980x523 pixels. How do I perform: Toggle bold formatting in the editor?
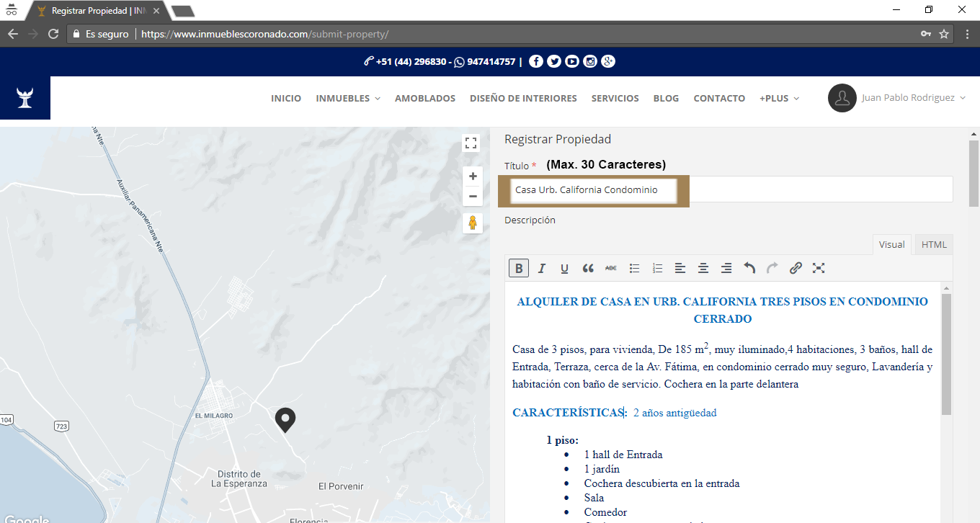coord(519,268)
